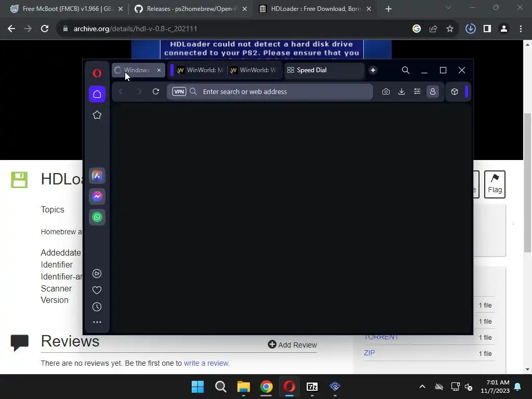
Task: Select second WinWorld tab in Opera
Action: (254, 70)
